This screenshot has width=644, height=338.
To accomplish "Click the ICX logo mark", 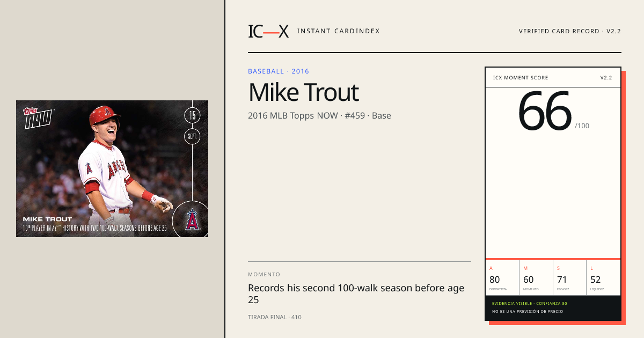I will click(268, 31).
